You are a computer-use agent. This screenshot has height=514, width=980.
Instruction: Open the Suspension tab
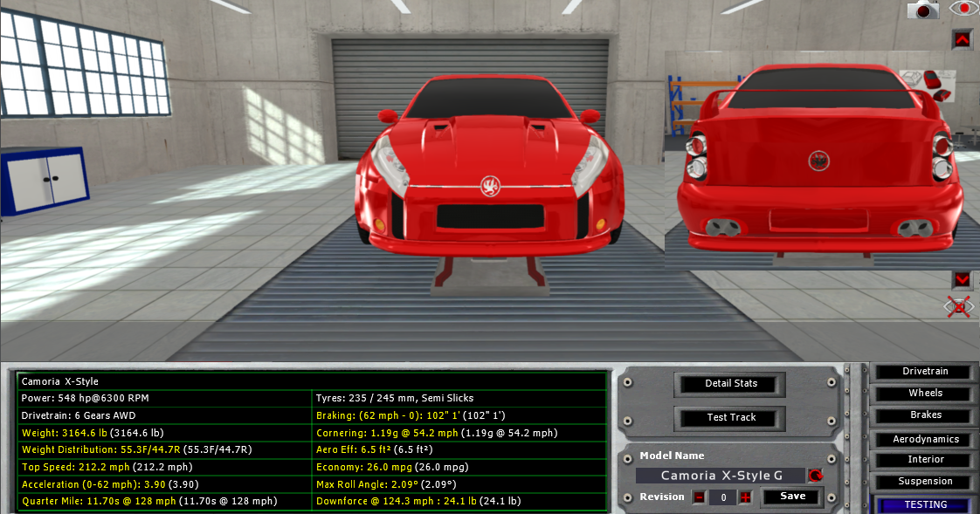coord(925,482)
